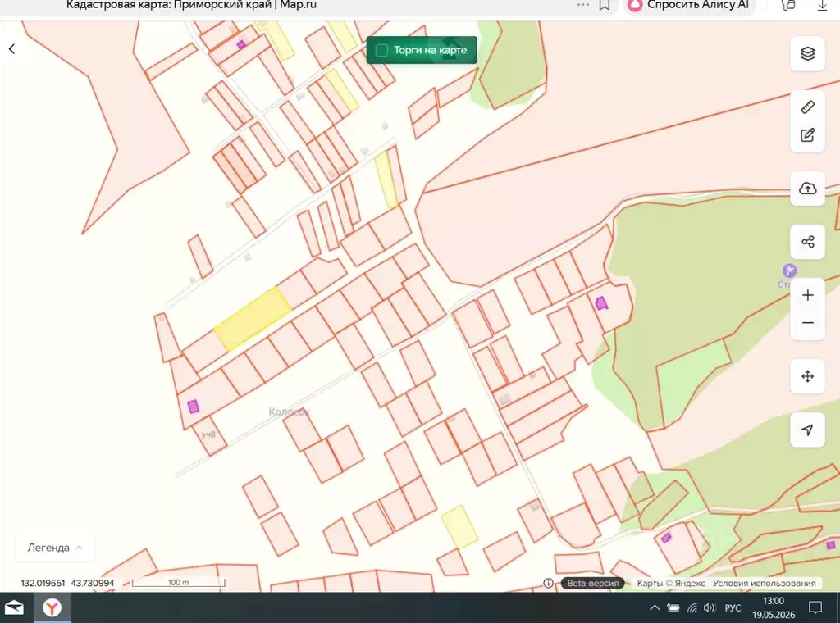Open the map layers panel icon

pyautogui.click(x=807, y=53)
